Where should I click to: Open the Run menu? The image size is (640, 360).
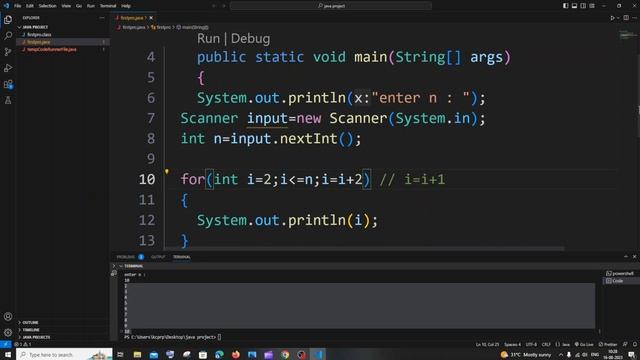(x=91, y=6)
